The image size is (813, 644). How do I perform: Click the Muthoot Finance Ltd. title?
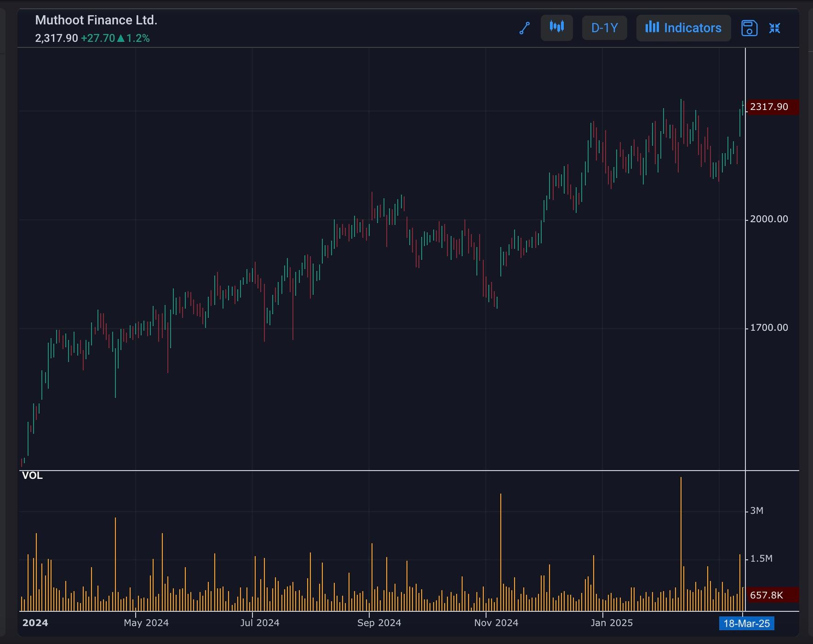(96, 20)
